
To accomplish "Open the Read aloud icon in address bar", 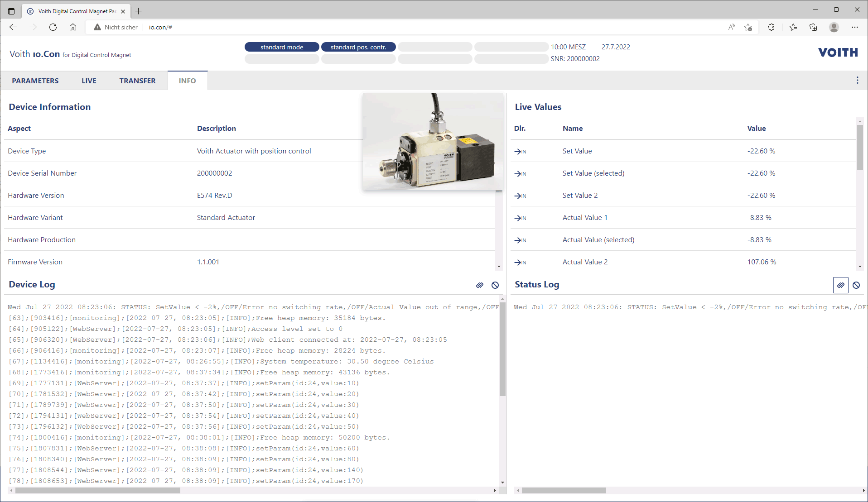I will tap(732, 27).
